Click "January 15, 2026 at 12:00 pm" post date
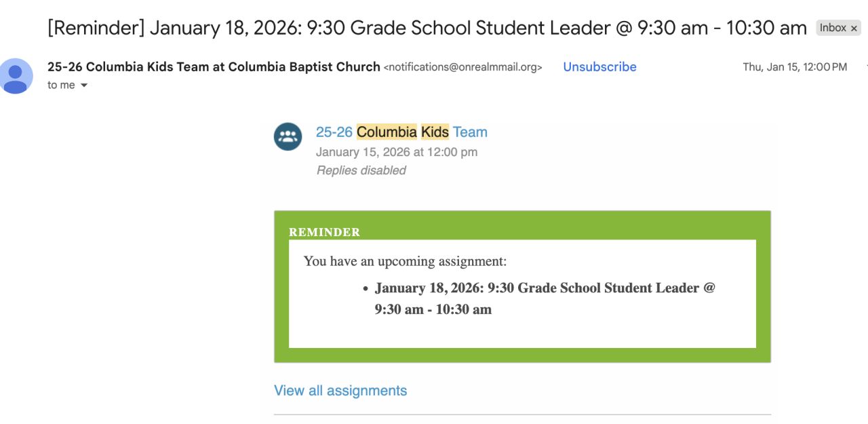 coord(397,152)
